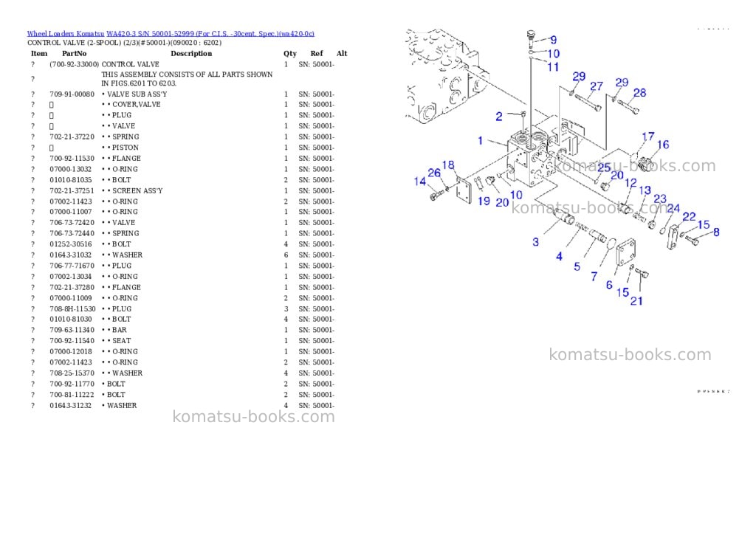Select part number 706-73-72420

(x=72, y=223)
